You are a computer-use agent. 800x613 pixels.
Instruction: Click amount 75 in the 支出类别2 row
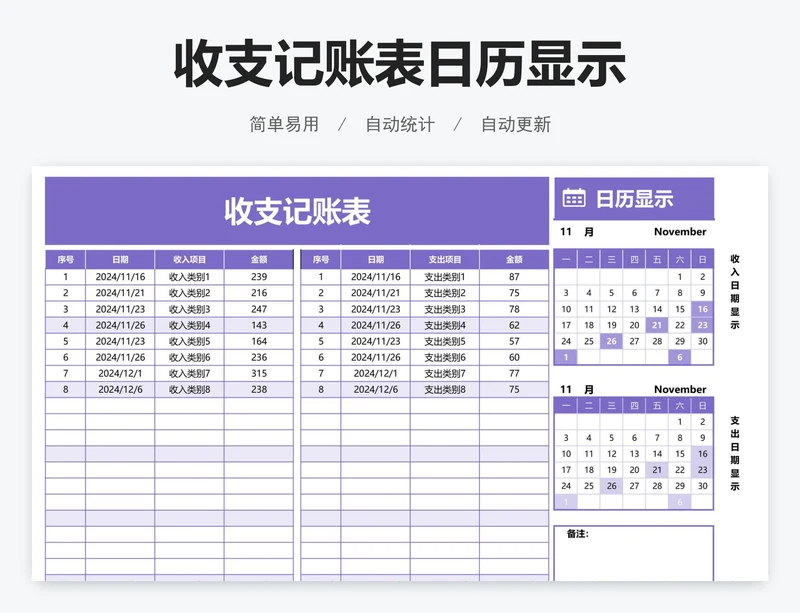514,293
